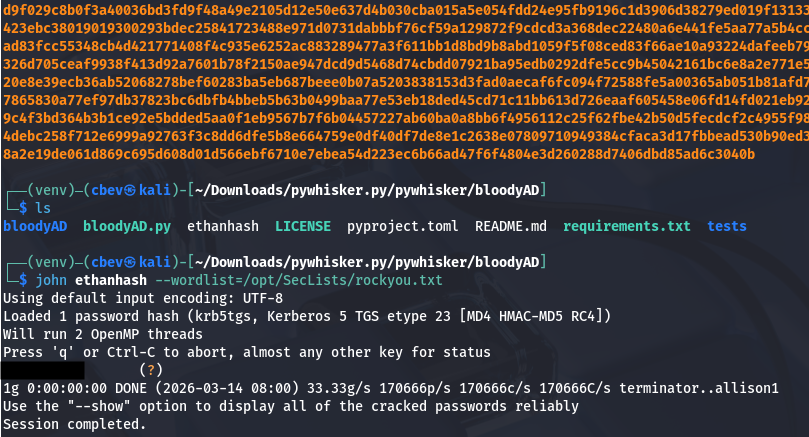Click the "Session completed." line
The width and height of the screenshot is (809, 437).
coord(74,424)
